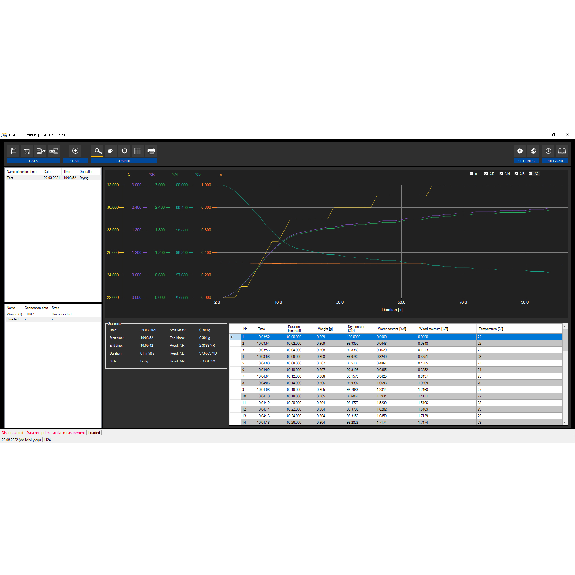Toggle the purple series checkbox in chart legend
The height and width of the screenshot is (575, 575).
486,173
